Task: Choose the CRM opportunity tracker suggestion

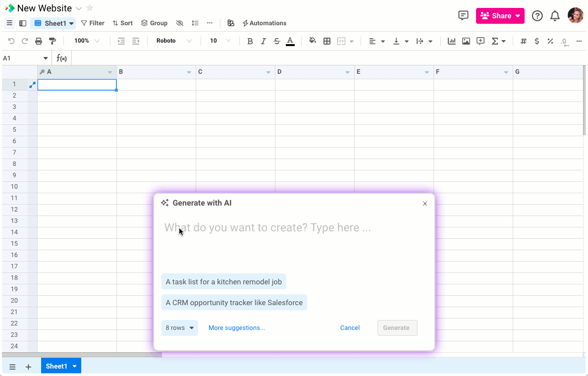Action: point(234,303)
